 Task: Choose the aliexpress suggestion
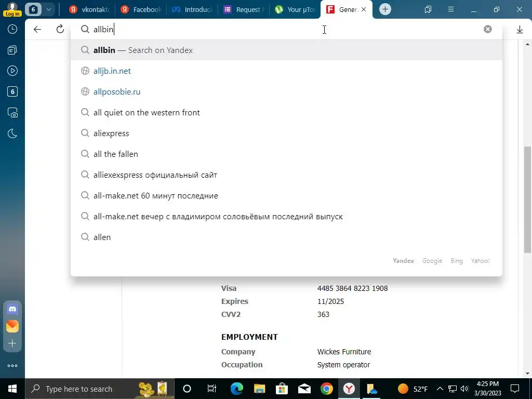tap(286, 134)
